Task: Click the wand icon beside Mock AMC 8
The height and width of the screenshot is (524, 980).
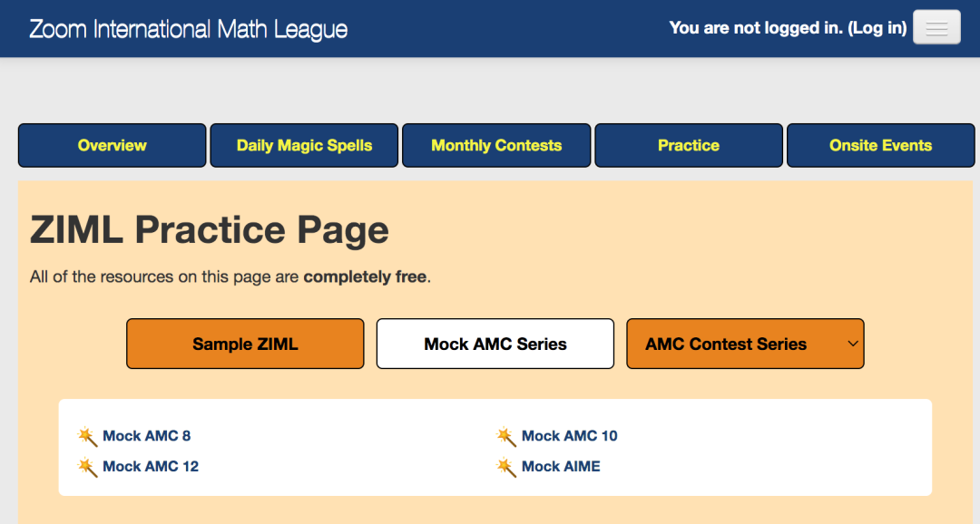Action: [x=88, y=436]
